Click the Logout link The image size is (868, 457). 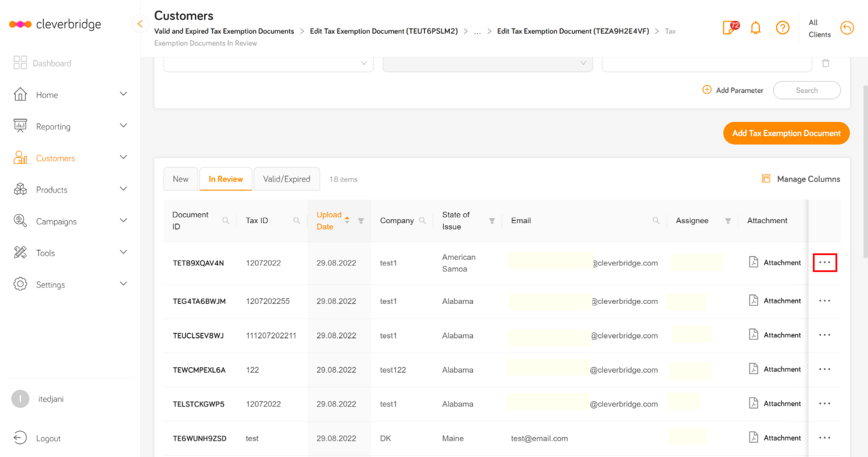(x=48, y=438)
